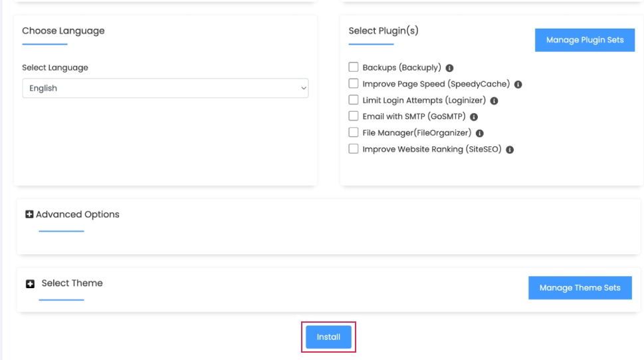
Task: Click the Select Theme heading text
Action: 72,283
